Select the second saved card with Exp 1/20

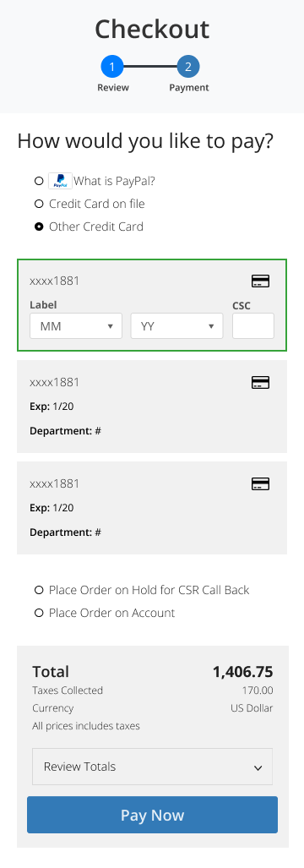pos(152,407)
